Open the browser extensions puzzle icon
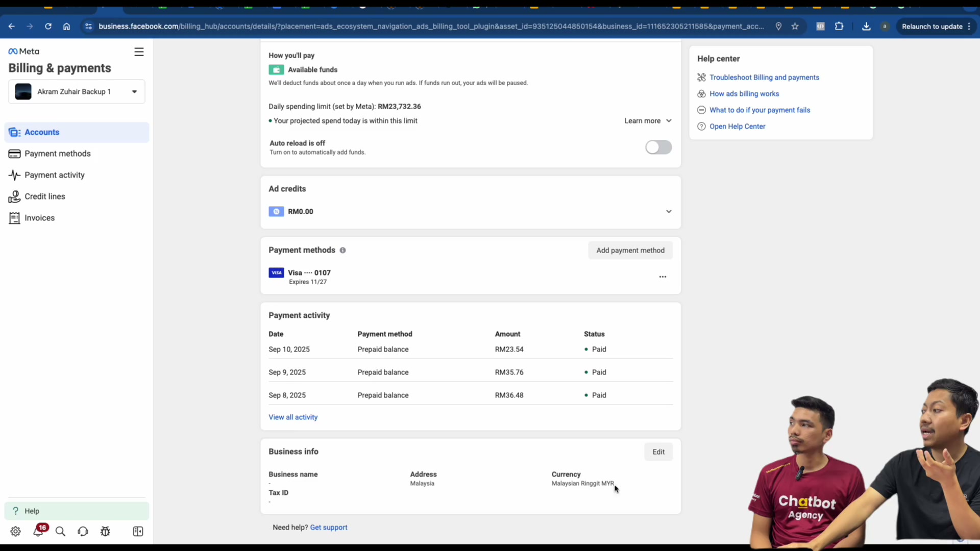The width and height of the screenshot is (980, 551). (x=839, y=27)
